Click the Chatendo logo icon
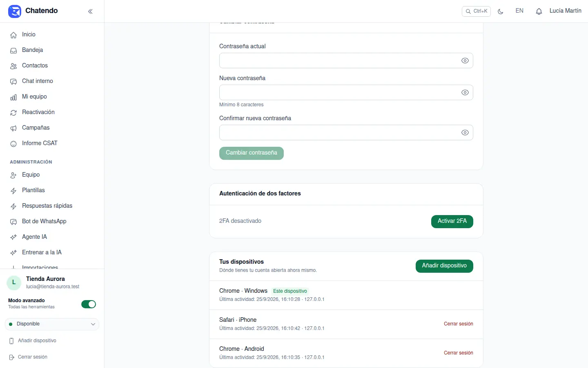Screen dimensions: 588x368 tap(15, 11)
